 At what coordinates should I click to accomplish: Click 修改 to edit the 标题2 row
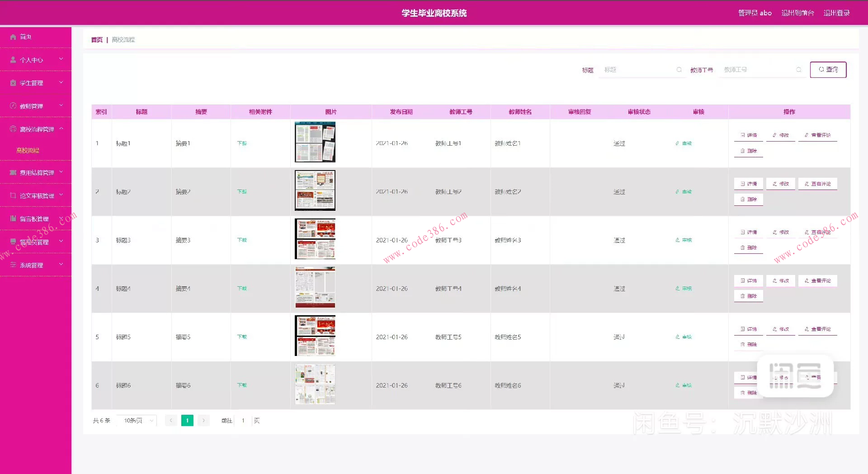pos(781,184)
